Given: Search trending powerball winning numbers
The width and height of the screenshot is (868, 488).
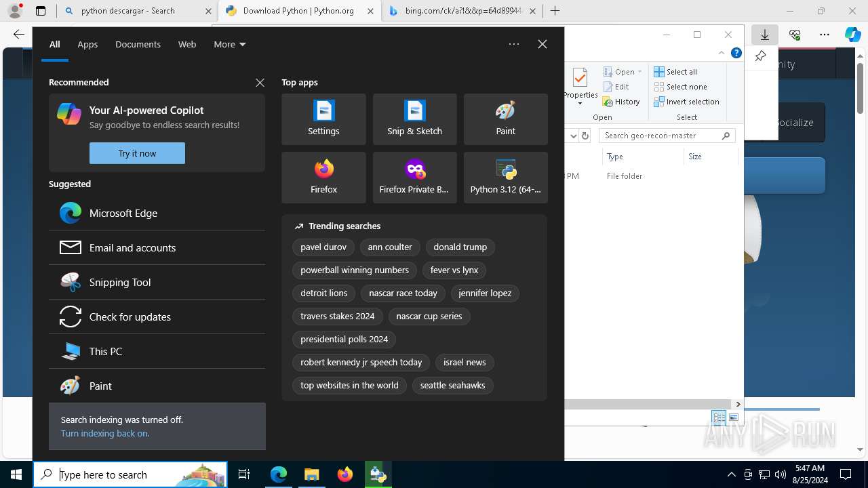Looking at the screenshot, I should pyautogui.click(x=355, y=270).
